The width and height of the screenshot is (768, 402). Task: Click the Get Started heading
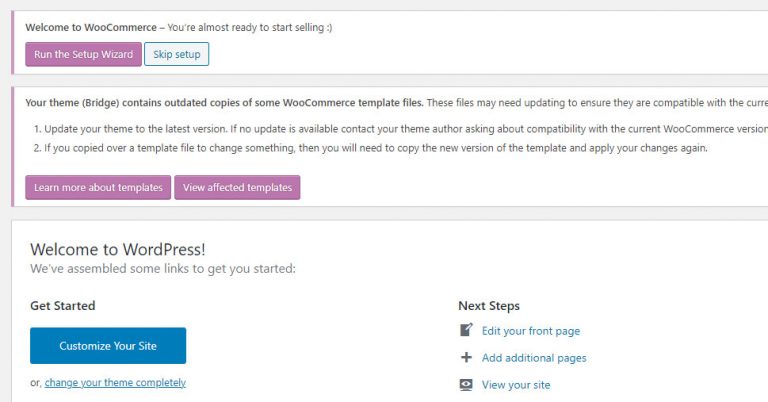point(63,306)
